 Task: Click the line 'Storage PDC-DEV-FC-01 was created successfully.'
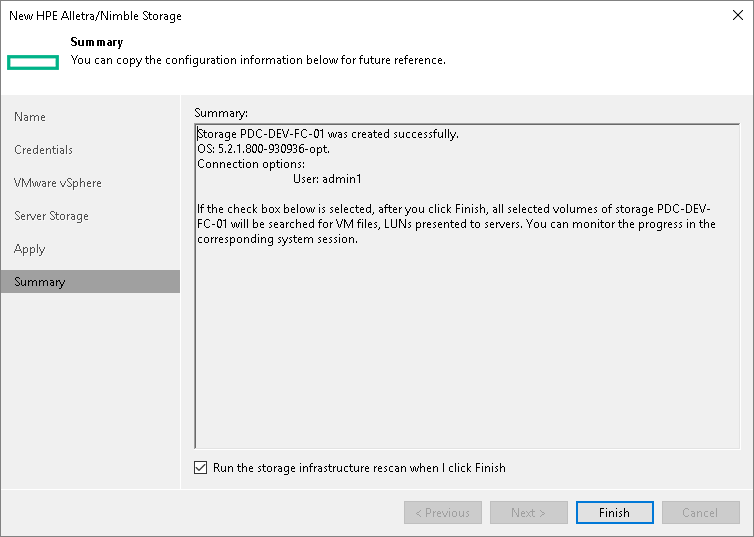[328, 134]
